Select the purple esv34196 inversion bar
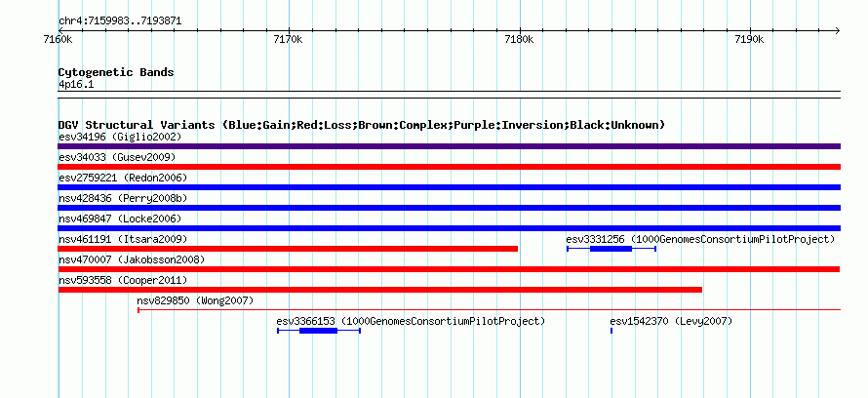 click(x=449, y=146)
